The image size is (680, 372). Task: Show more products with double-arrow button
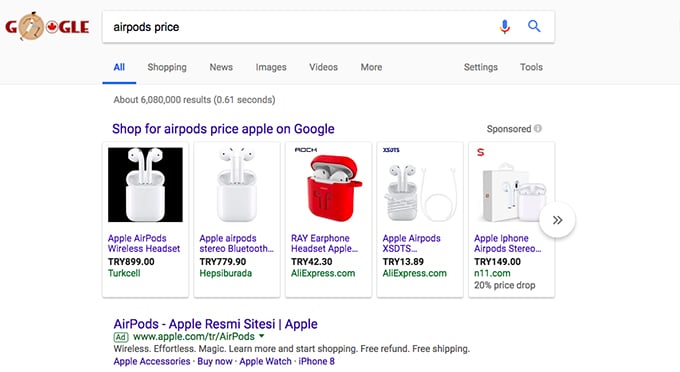[557, 220]
